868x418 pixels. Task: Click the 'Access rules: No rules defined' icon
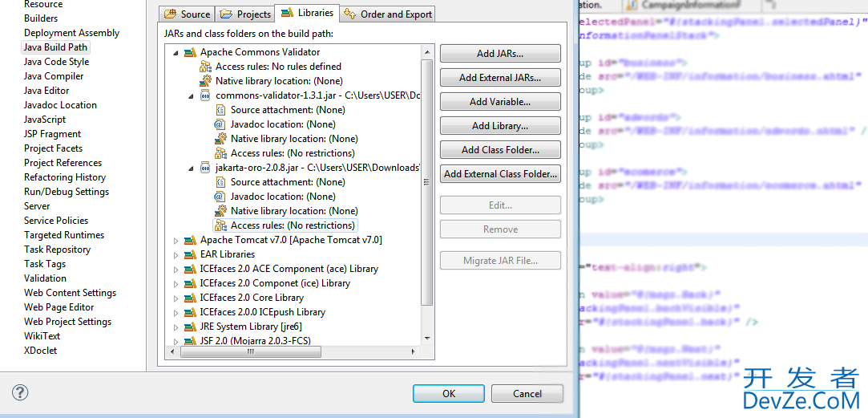(206, 67)
